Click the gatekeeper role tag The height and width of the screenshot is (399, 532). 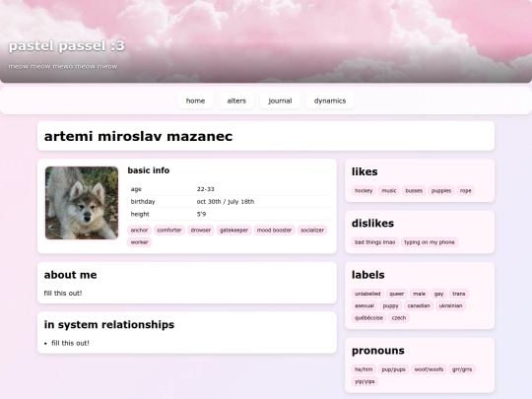tap(233, 230)
